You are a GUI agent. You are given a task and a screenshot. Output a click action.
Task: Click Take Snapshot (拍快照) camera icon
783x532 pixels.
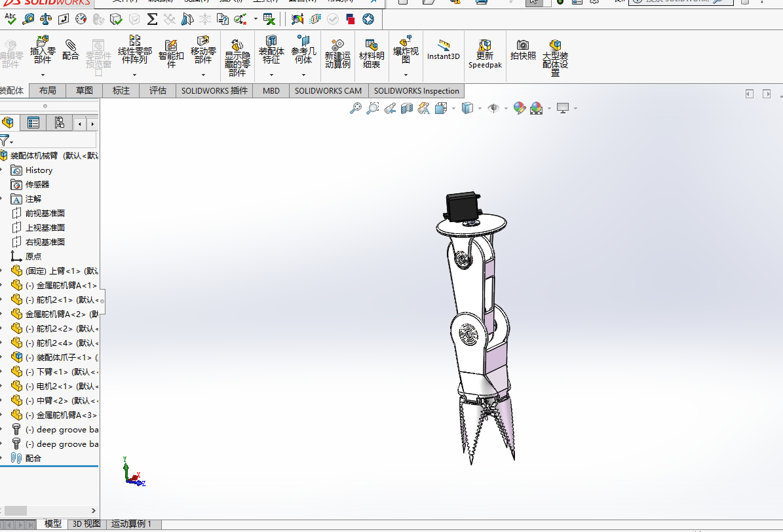(523, 50)
